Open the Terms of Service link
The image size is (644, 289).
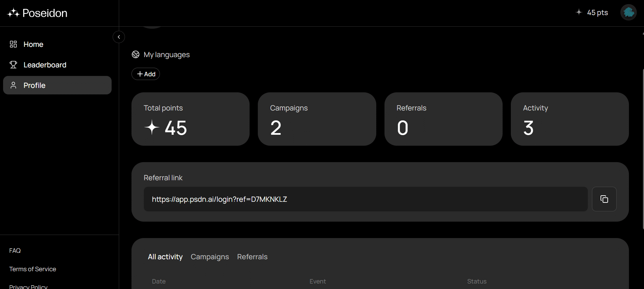[x=33, y=269]
